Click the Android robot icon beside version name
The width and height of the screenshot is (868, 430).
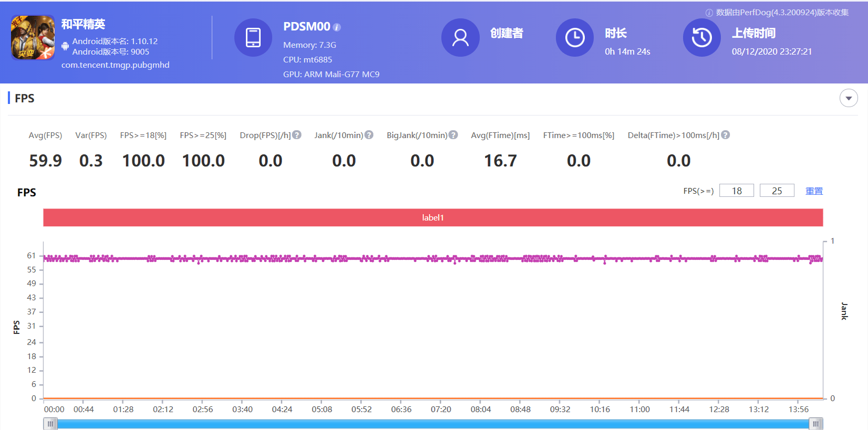pos(65,46)
